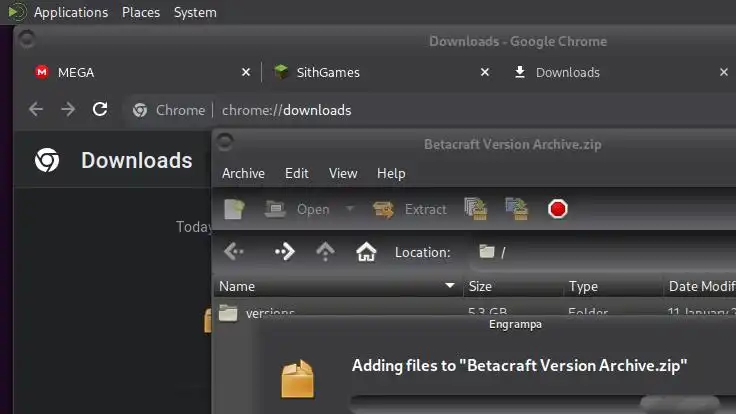
Task: Close the MEGA tab
Action: 245,72
